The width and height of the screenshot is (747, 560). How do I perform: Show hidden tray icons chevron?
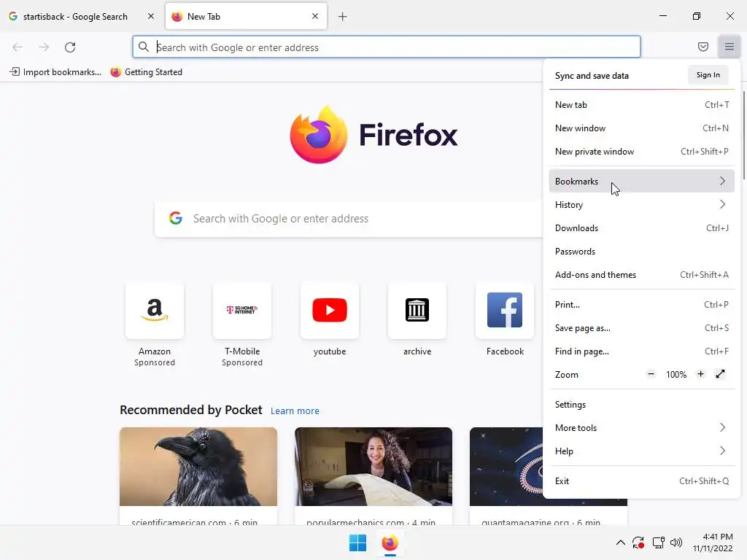click(620, 542)
